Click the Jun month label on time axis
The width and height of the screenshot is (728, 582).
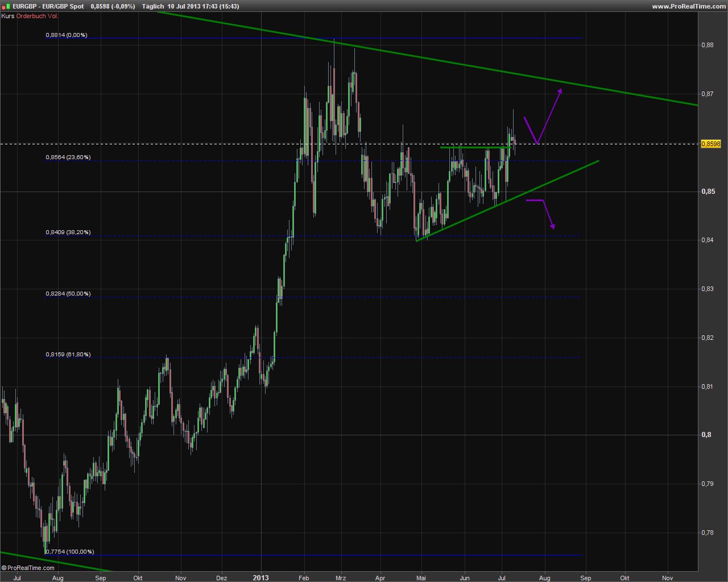[465, 578]
